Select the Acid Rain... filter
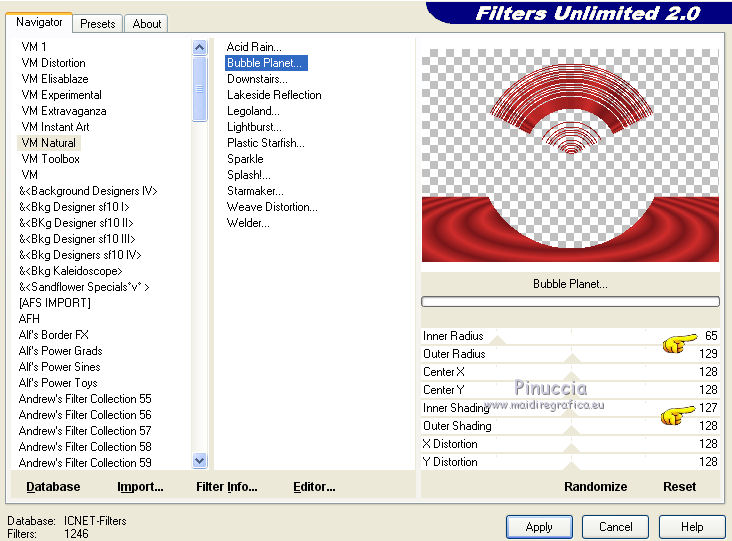Screen dimensions: 732x541 [x=254, y=47]
